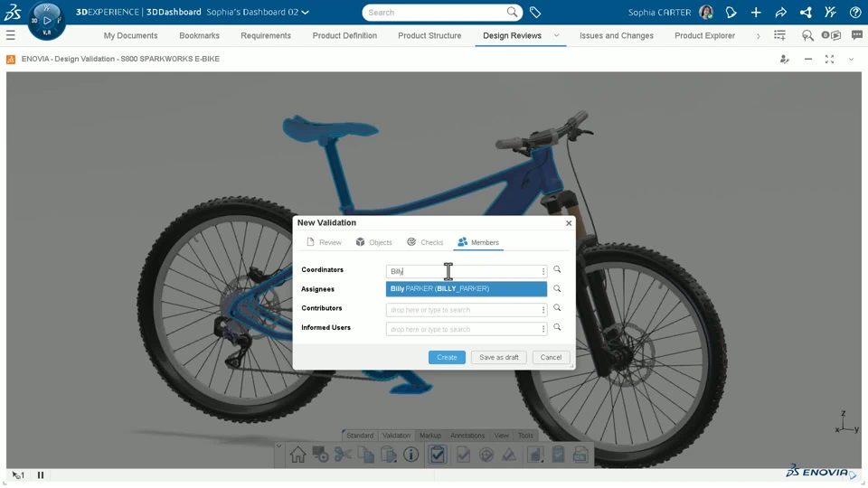Click the community people icon in top bar
Screen dimensions: 868x488
(830, 12)
